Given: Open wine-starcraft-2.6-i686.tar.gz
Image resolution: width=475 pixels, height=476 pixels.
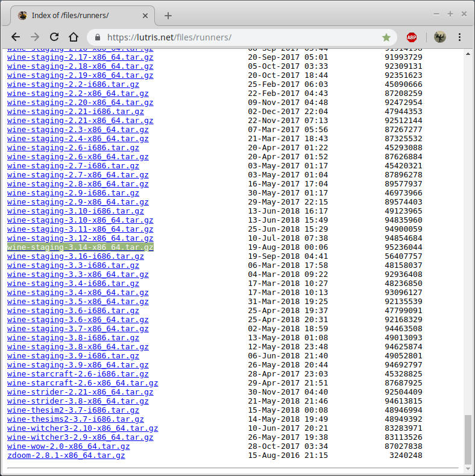Looking at the screenshot, I should click(x=78, y=374).
